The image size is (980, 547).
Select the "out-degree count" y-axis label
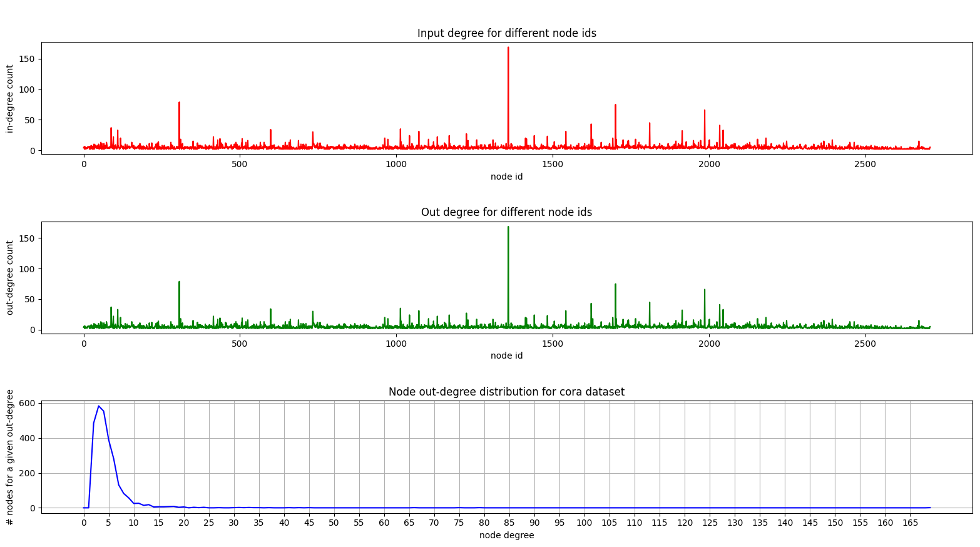(9, 277)
